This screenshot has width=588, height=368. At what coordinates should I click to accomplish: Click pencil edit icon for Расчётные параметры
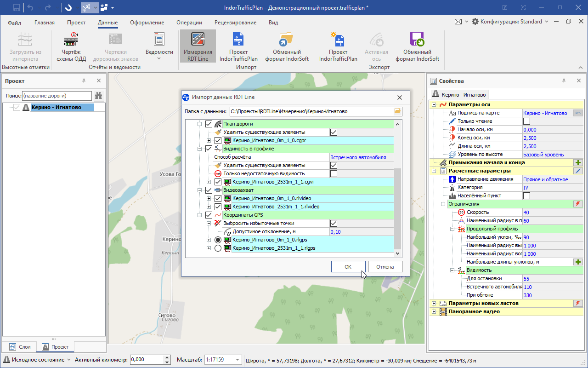(x=578, y=171)
